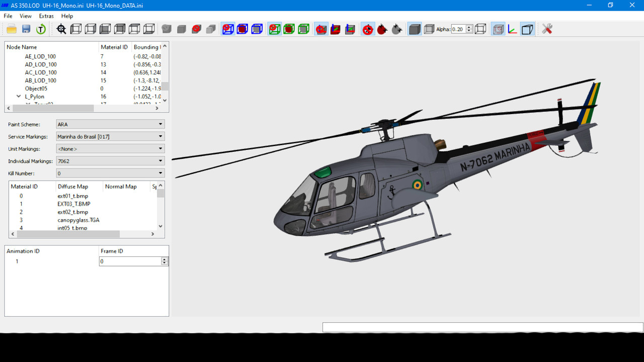Save using the floppy disk icon

pyautogui.click(x=26, y=29)
